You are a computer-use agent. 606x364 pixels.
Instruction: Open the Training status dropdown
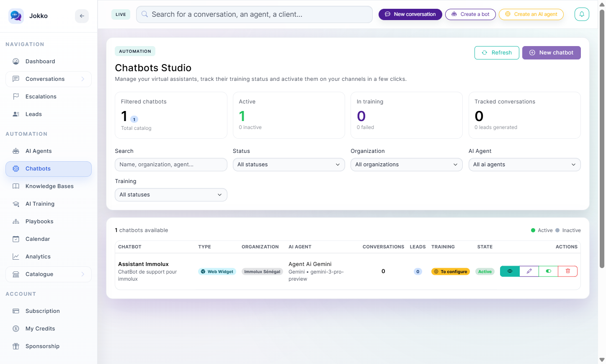[171, 195]
